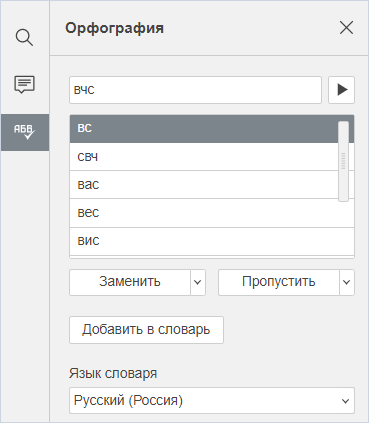The height and width of the screenshot is (423, 369).
Task: Expand the Пропустить dropdown arrow
Action: click(347, 282)
